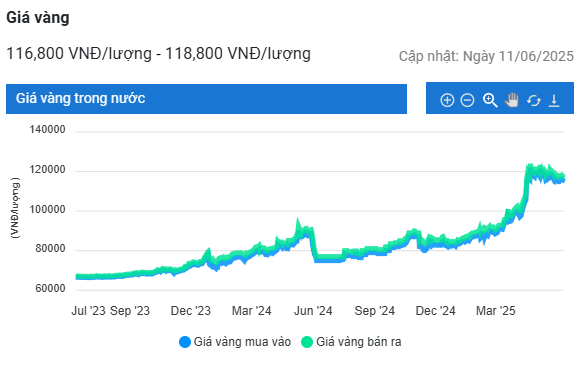Click the 116,800 - 118,800 price text
The height and width of the screenshot is (365, 587).
[x=158, y=54]
